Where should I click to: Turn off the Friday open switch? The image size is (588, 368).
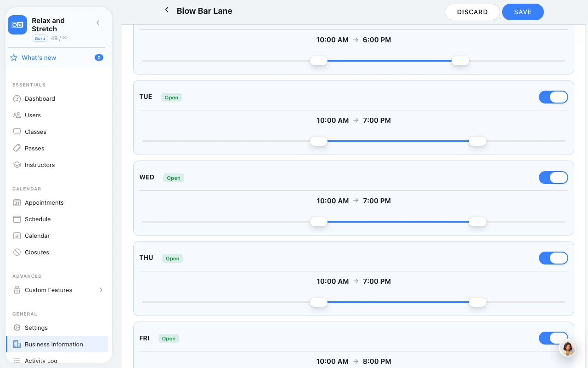(x=554, y=338)
